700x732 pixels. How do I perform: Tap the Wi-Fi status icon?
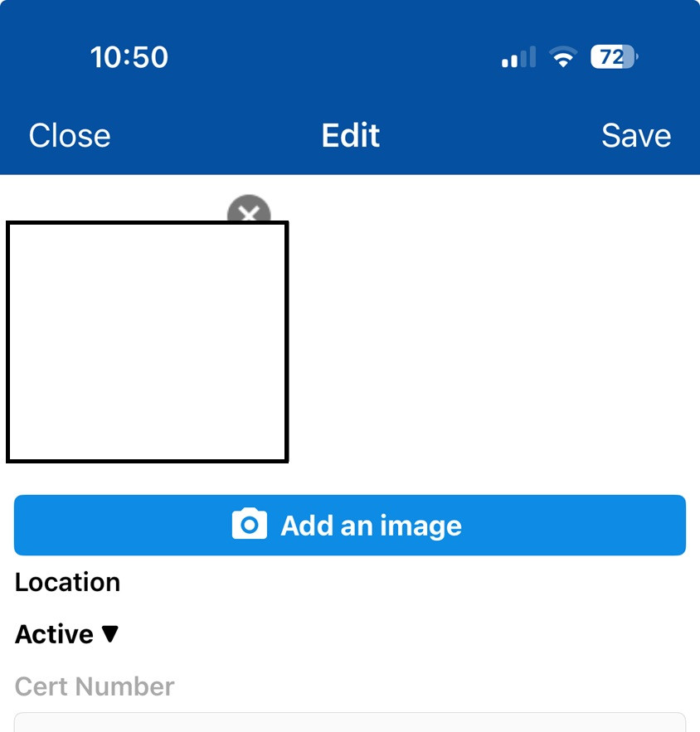[x=563, y=57]
